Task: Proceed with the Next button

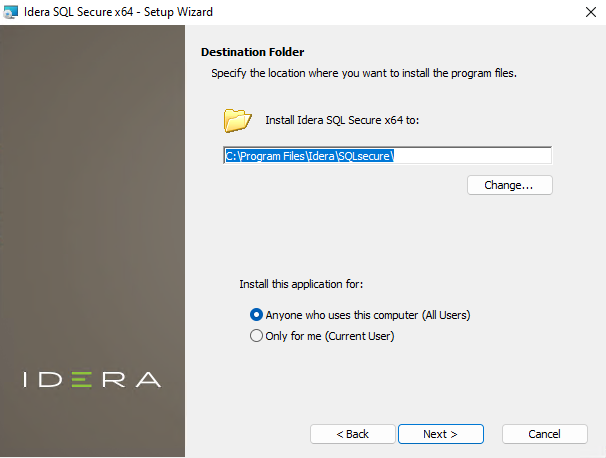Action: [440, 434]
